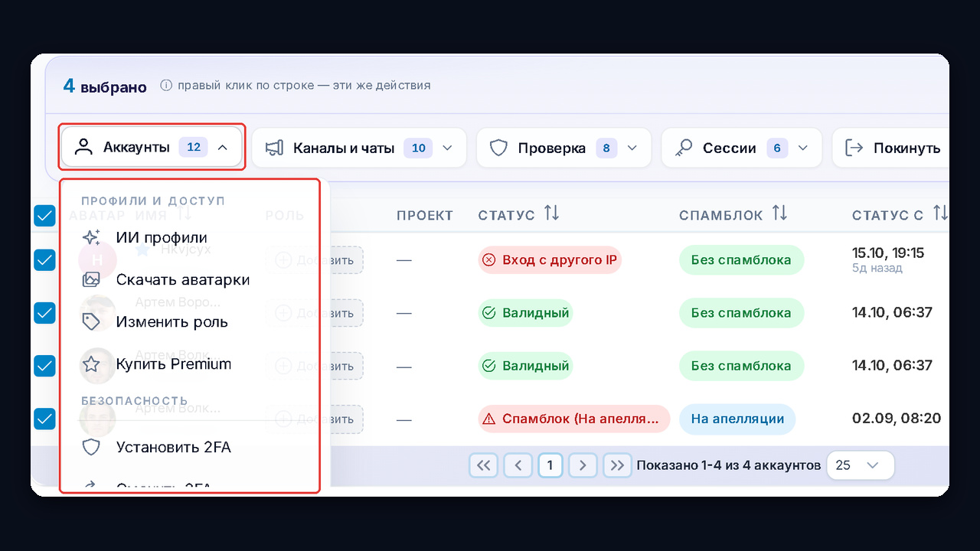Expand the Проверка dropdown
Viewport: 980px width, 551px height.
(563, 148)
